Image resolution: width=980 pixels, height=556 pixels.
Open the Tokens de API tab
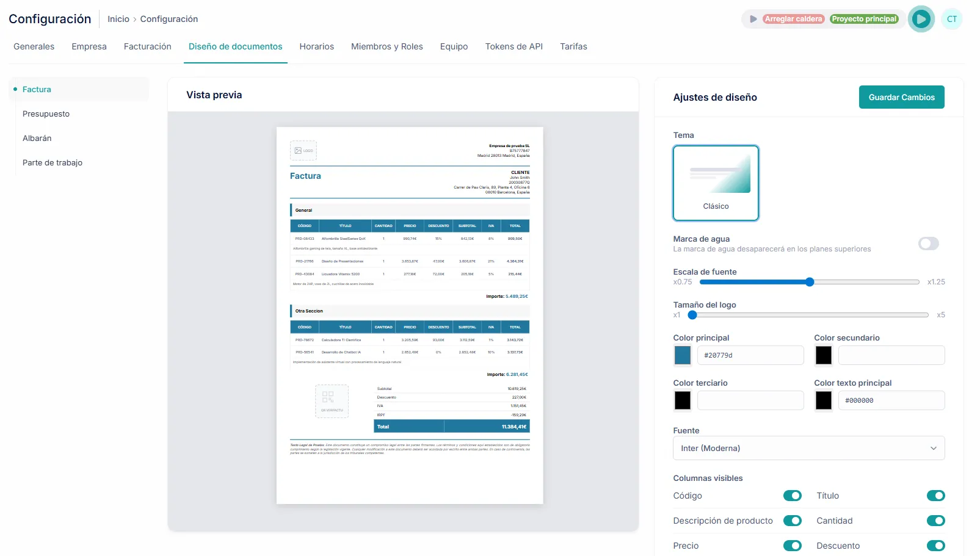pyautogui.click(x=514, y=46)
